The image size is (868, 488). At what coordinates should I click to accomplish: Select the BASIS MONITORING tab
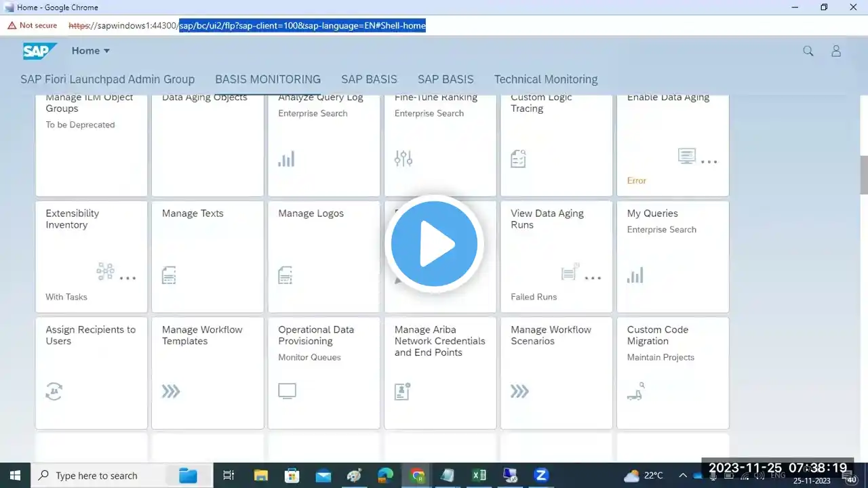pyautogui.click(x=268, y=79)
